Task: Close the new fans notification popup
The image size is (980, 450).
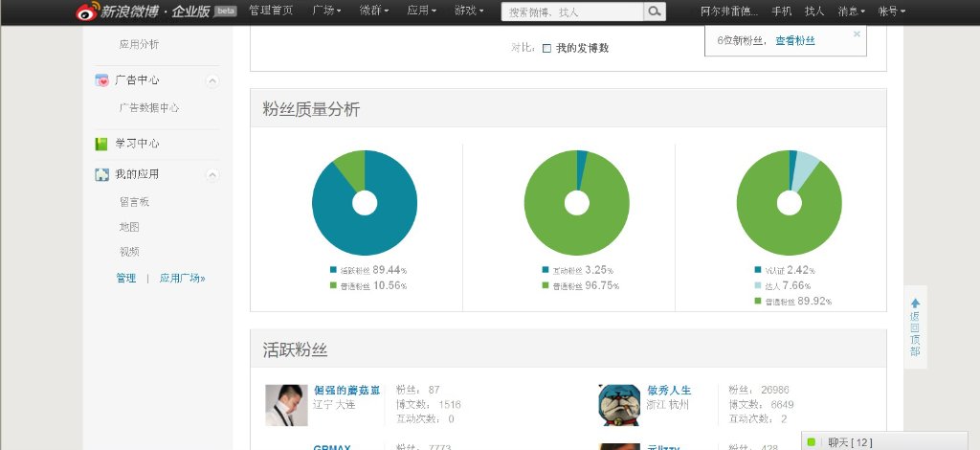Action: point(857,34)
